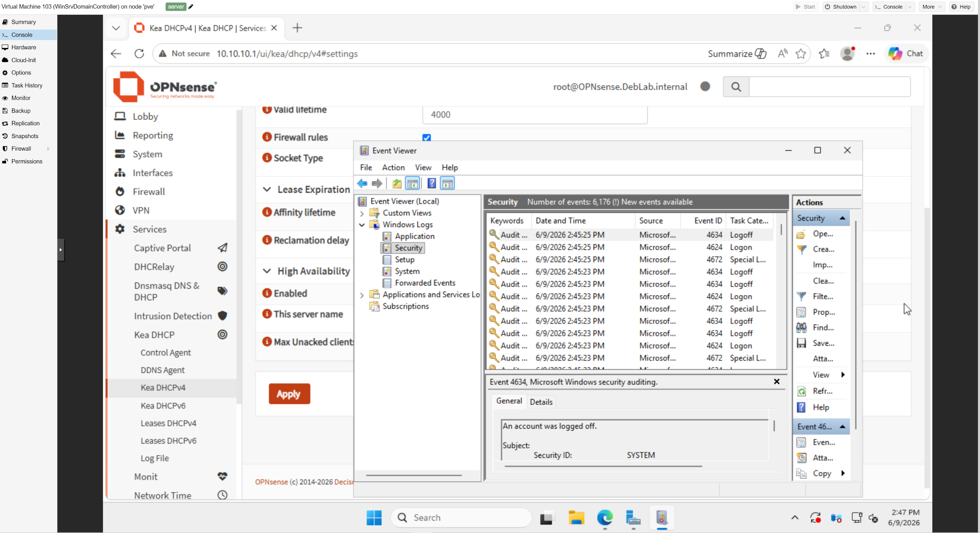Click the Kea DHCP target icon in sidebar
The height and width of the screenshot is (533, 980).
click(222, 334)
